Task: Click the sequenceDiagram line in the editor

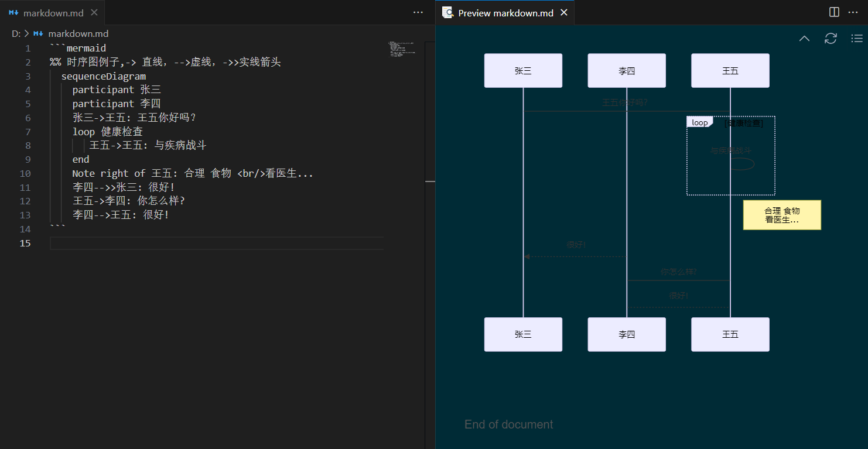Action: pyautogui.click(x=104, y=76)
